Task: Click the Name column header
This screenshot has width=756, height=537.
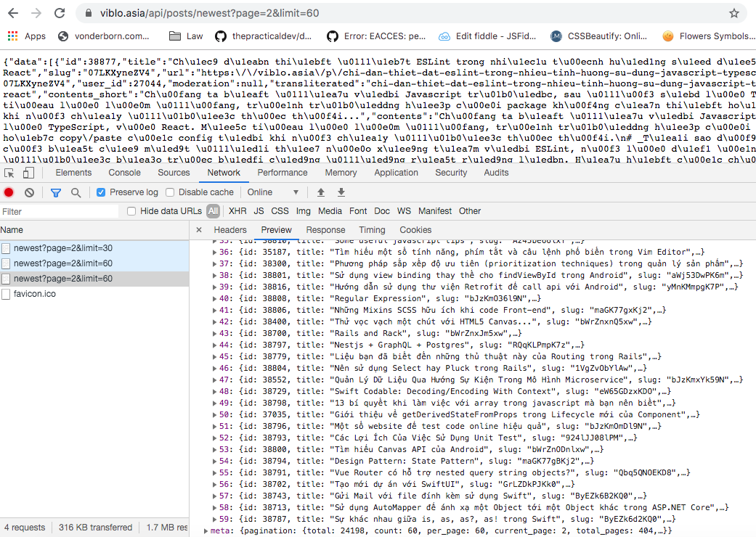Action: tap(94, 230)
